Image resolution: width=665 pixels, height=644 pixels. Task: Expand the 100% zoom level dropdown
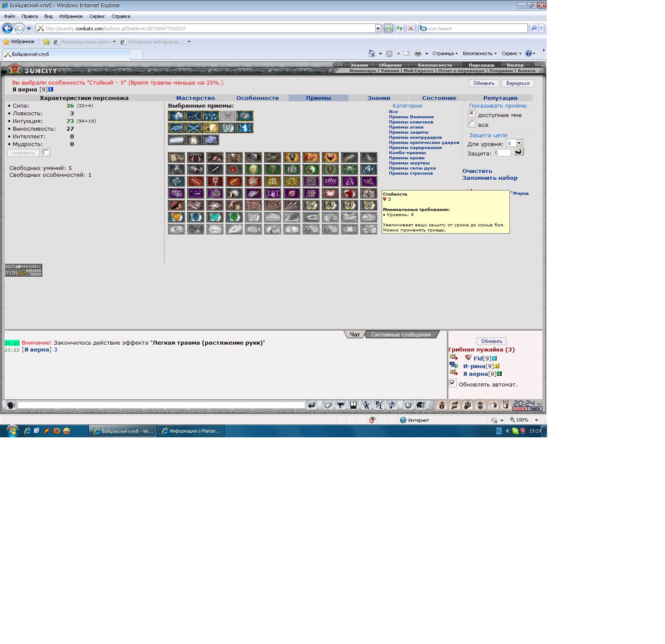point(537,420)
